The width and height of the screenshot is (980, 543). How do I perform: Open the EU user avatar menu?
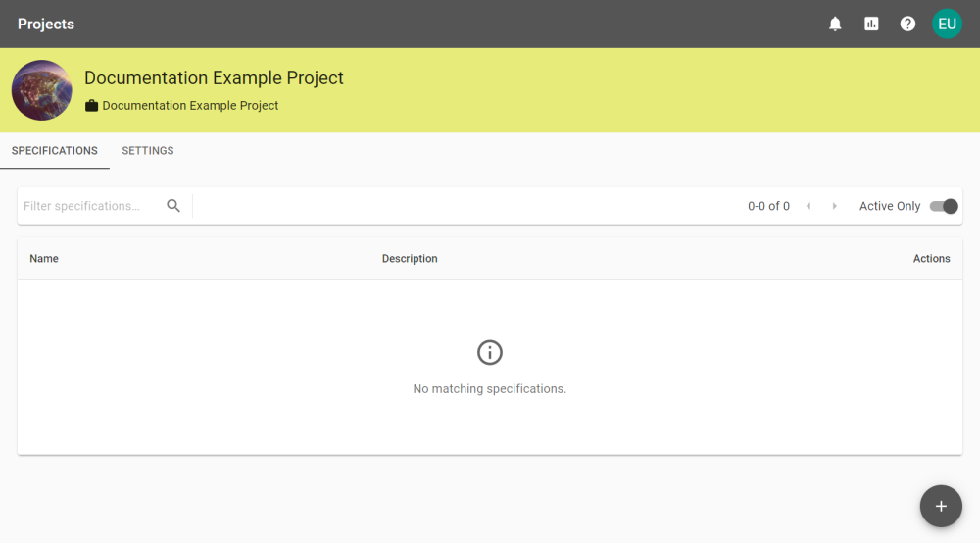pyautogui.click(x=947, y=24)
